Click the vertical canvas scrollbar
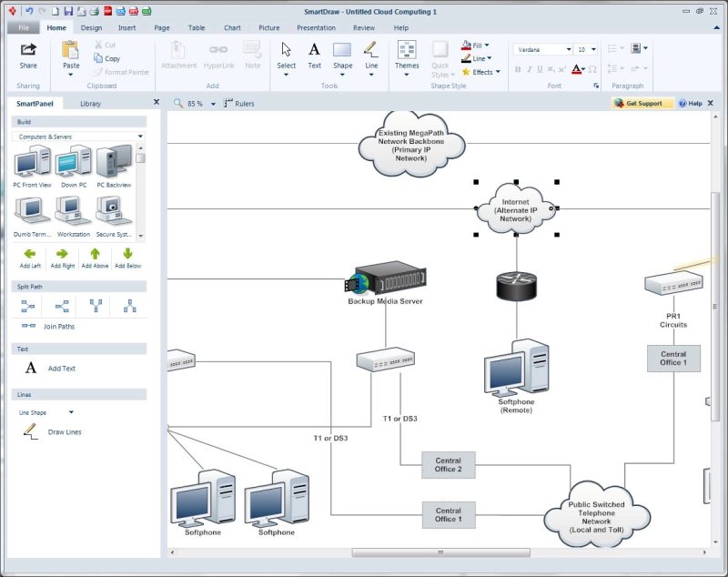The image size is (728, 577). point(715,307)
